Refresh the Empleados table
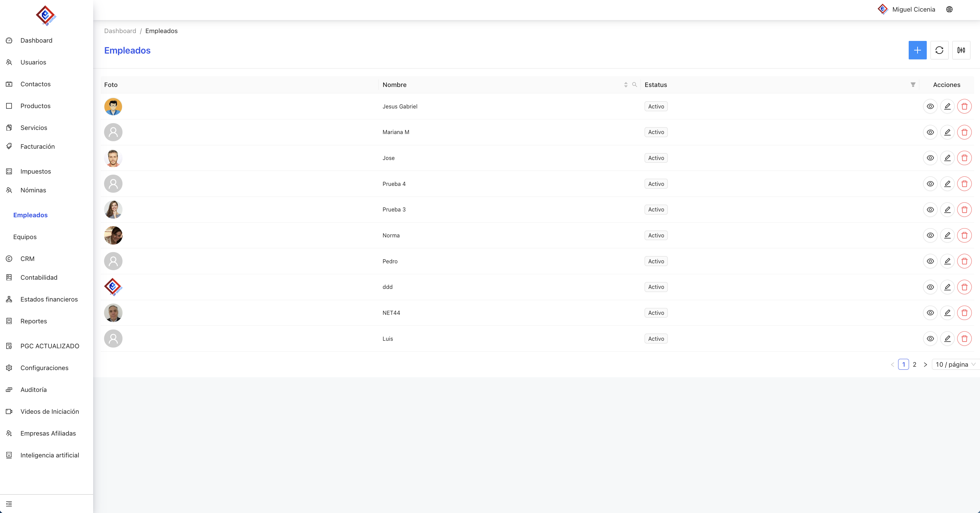Screen dimensions: 980x513 click(939, 50)
